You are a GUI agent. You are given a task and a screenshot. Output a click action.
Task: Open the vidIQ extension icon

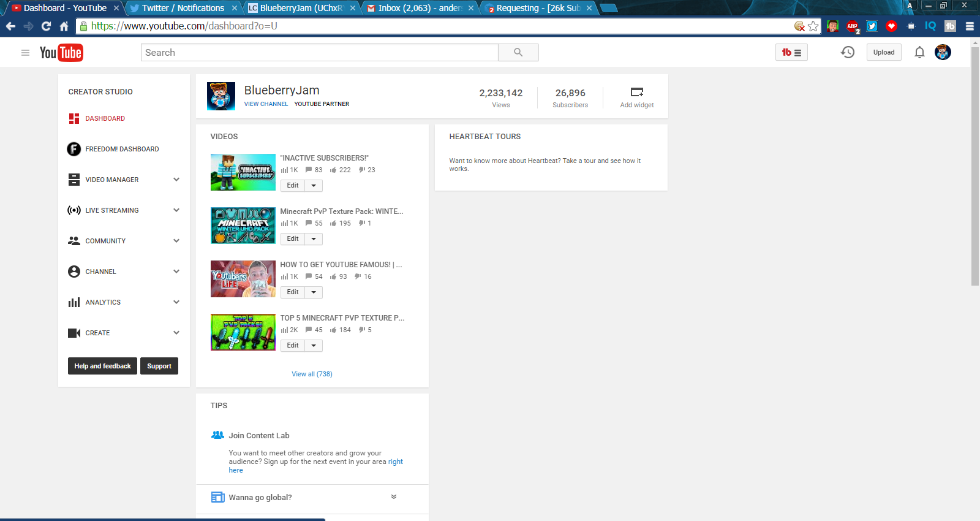(930, 26)
